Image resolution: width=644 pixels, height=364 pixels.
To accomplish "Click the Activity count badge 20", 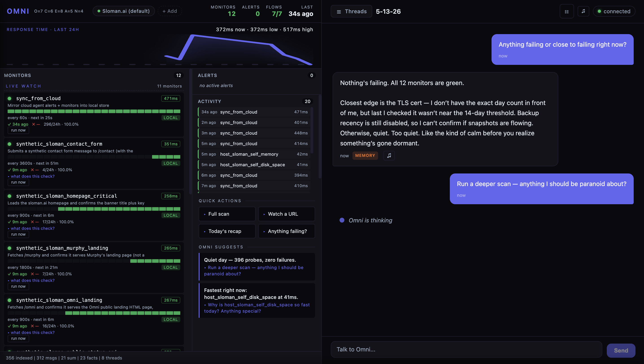I will pyautogui.click(x=307, y=101).
